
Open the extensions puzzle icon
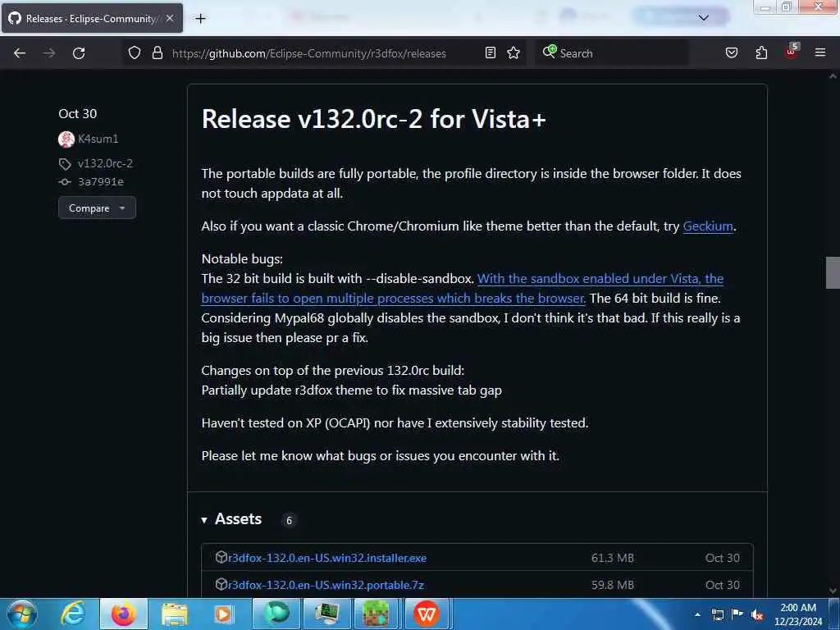click(x=761, y=52)
